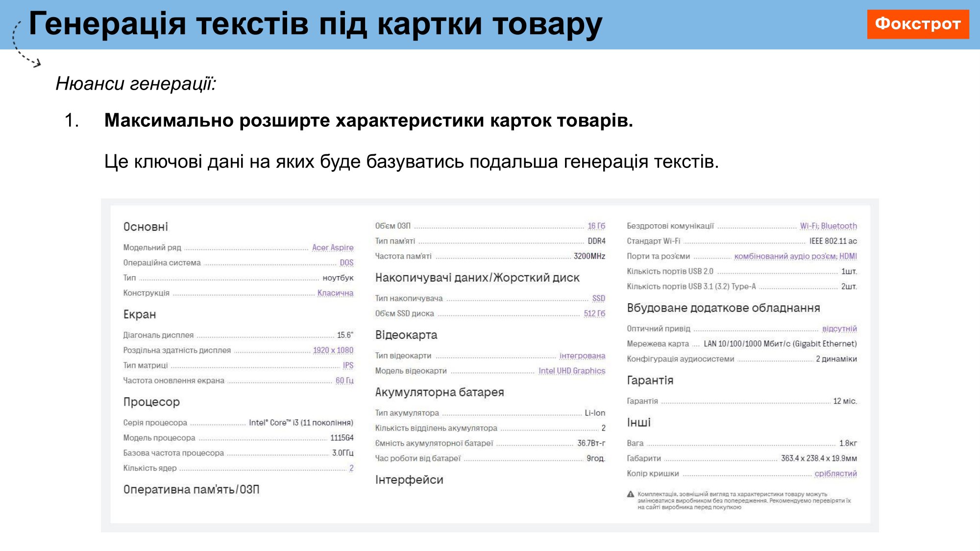The image size is (980, 551).
Task: Open the IPS matrix type link
Action: [x=348, y=366]
